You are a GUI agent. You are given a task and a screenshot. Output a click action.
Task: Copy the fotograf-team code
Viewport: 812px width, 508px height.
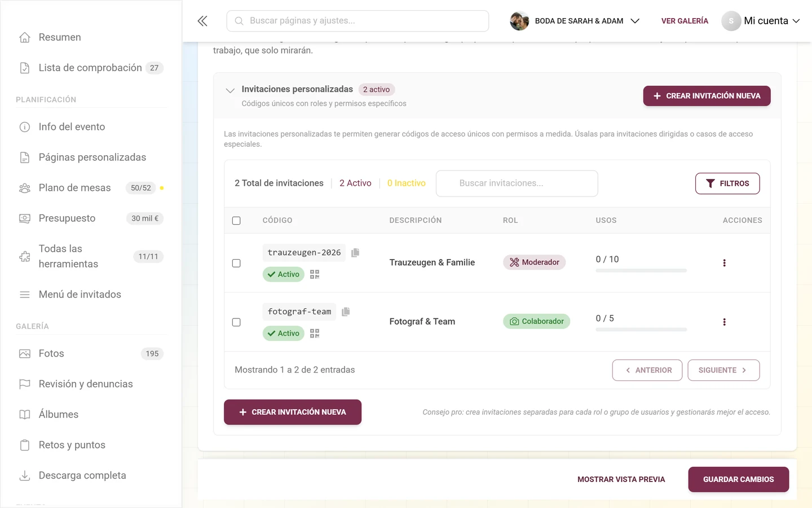pyautogui.click(x=346, y=312)
